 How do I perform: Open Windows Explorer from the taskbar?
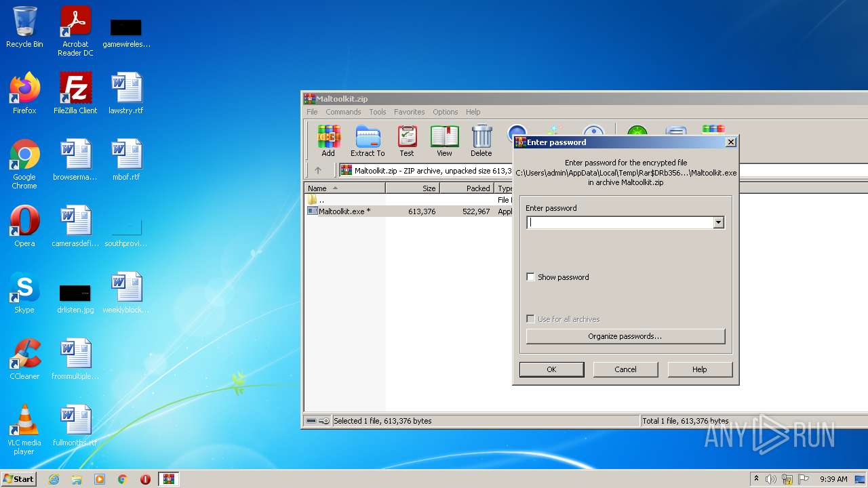click(77, 479)
